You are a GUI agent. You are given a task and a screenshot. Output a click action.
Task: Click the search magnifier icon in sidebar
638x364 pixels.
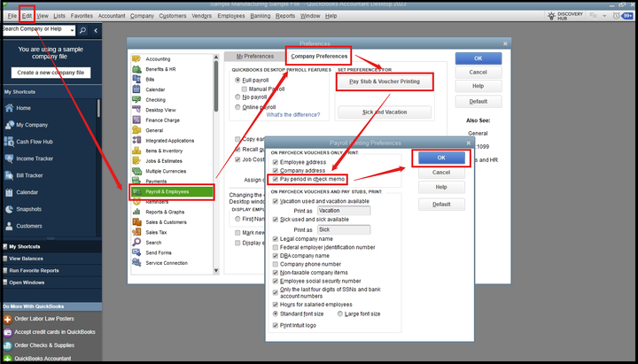82,30
